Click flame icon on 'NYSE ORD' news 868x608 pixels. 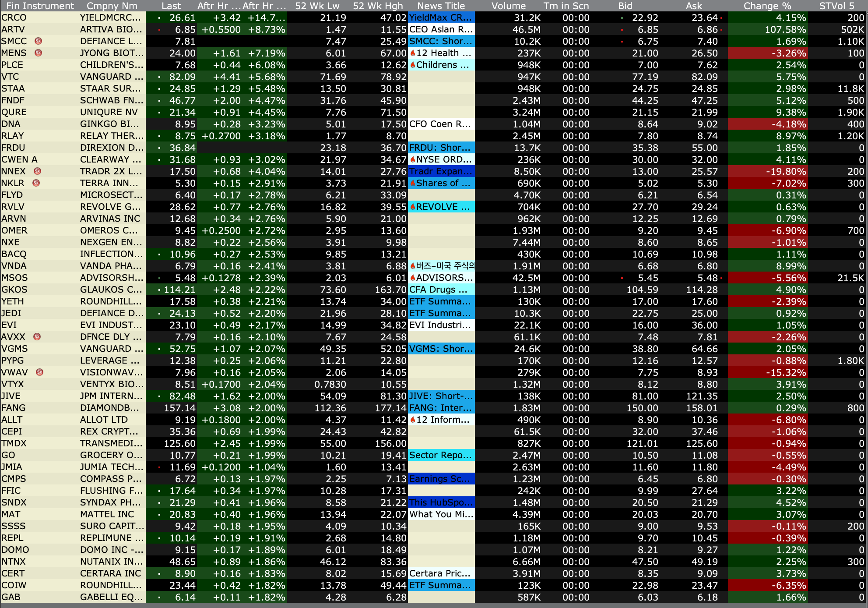[412, 159]
